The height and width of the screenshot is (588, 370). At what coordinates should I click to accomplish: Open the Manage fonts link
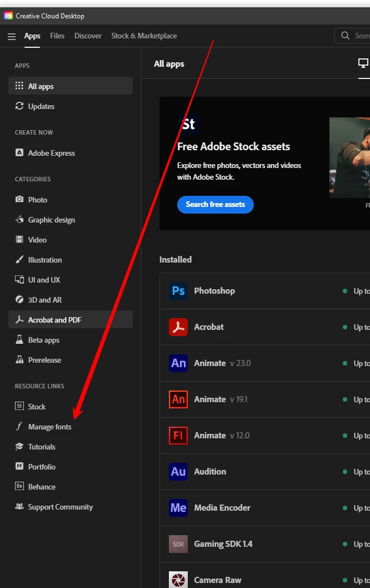click(x=71, y=427)
